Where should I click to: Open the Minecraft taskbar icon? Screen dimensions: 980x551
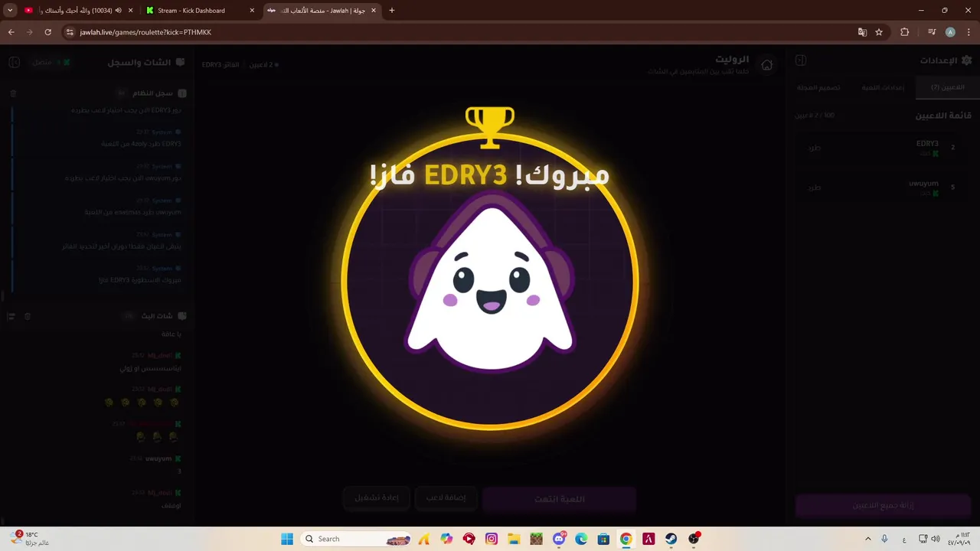click(x=536, y=539)
